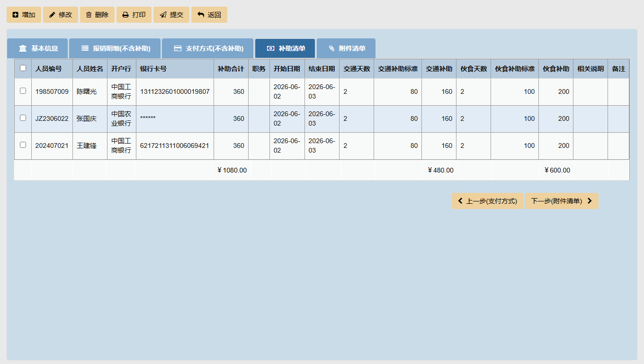Click the card icon on 支付方式 tab
Viewport: 644px width, 364px height.
coord(178,48)
